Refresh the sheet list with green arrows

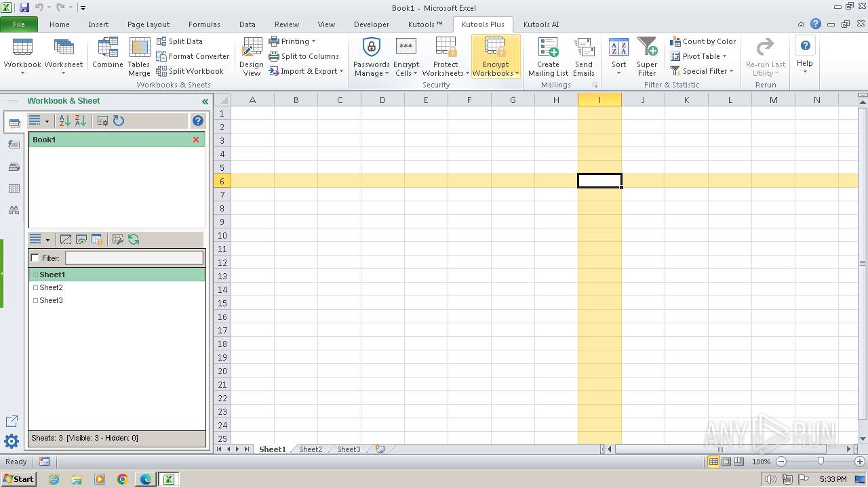134,239
